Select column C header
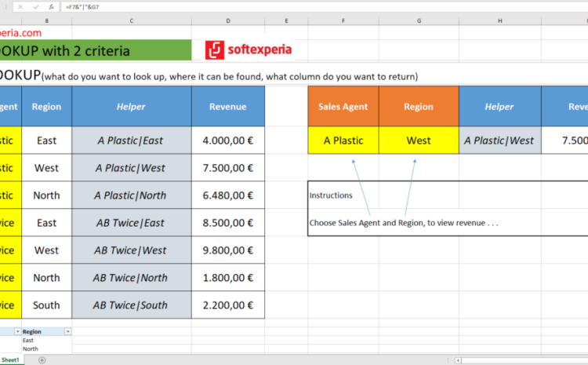 click(131, 21)
